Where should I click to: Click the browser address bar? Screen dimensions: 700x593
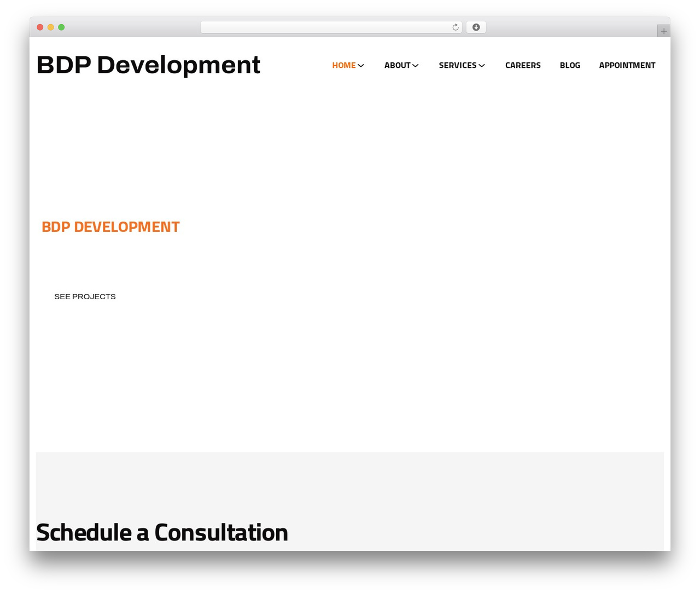point(331,27)
